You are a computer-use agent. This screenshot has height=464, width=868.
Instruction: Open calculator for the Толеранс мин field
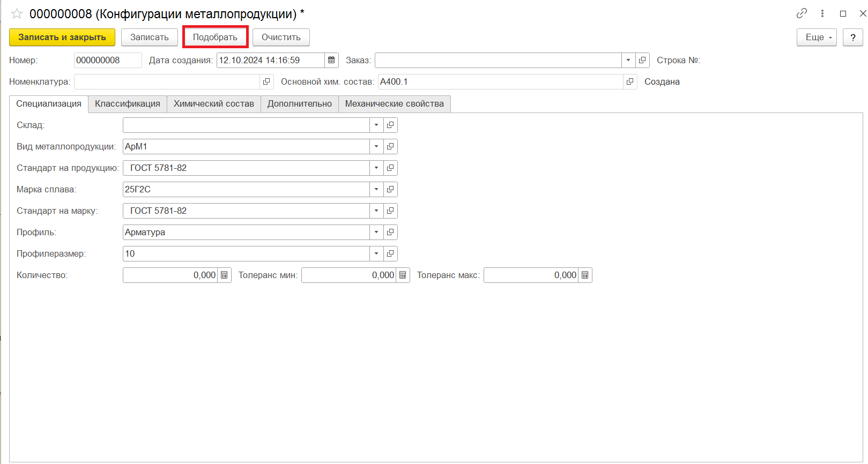(403, 275)
